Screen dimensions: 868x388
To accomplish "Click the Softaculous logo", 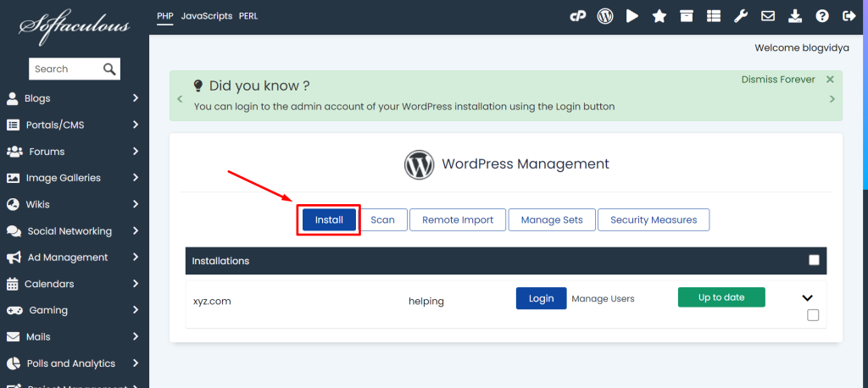I will pos(75,25).
